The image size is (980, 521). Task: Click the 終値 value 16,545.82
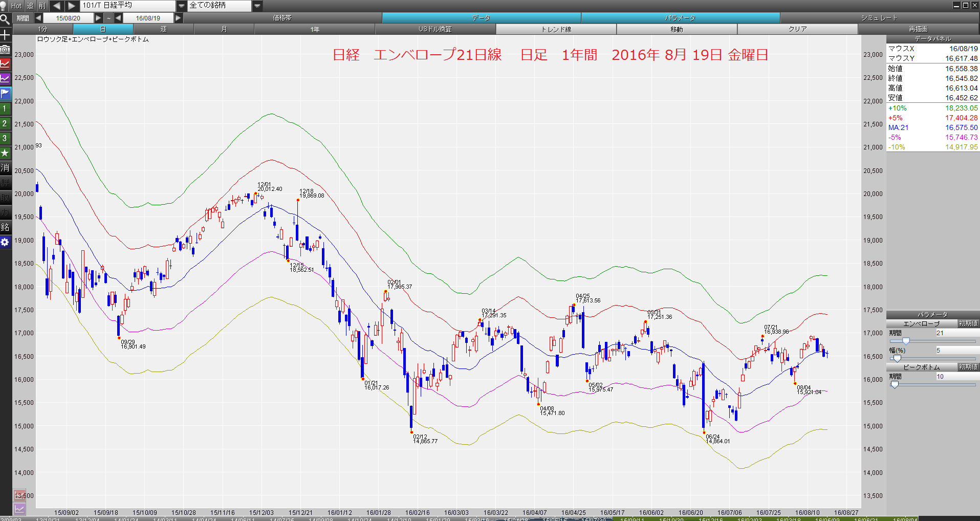click(x=961, y=78)
